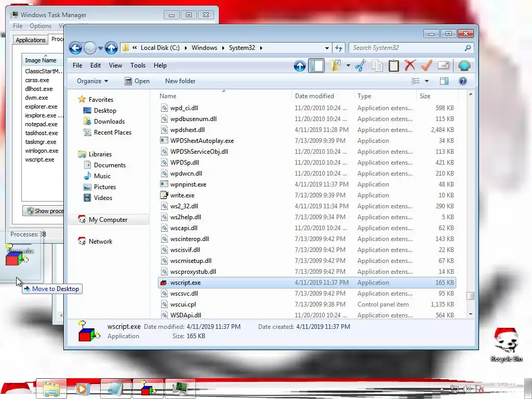Image resolution: width=532 pixels, height=399 pixels.
Task: Expand the chevron after Local Disk (C:)
Action: (x=185, y=48)
